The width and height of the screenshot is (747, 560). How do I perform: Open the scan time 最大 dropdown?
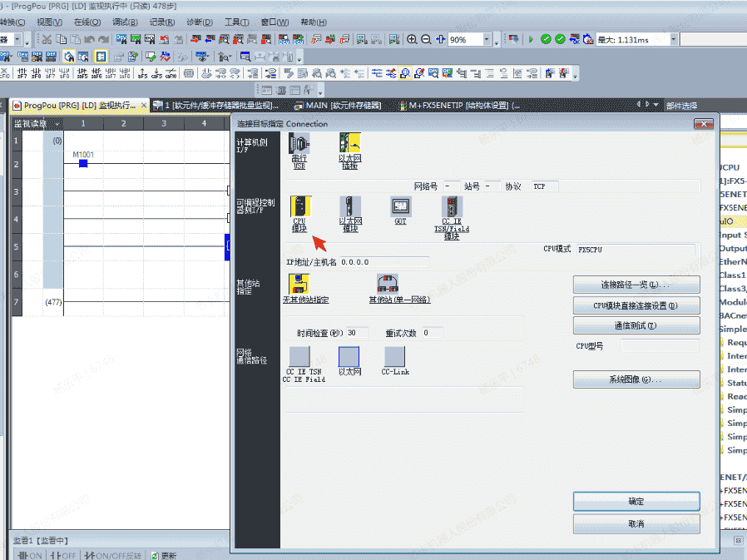pos(673,39)
